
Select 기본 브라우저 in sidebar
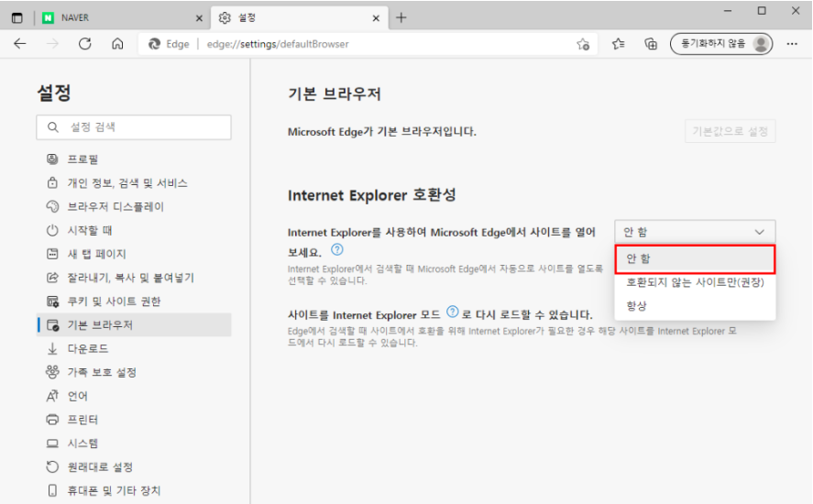134,325
